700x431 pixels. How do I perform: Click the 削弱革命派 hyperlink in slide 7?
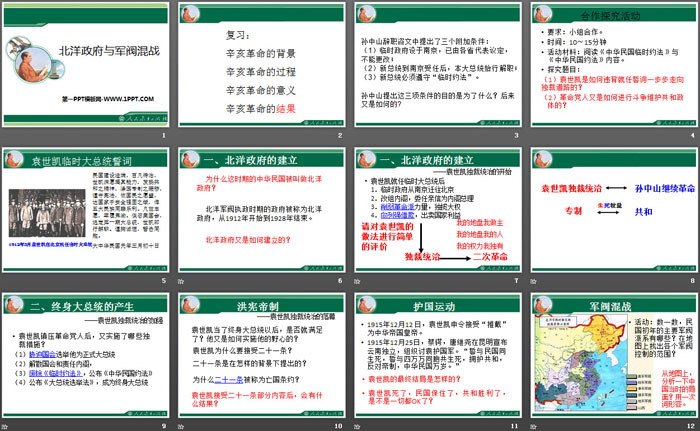point(397,207)
